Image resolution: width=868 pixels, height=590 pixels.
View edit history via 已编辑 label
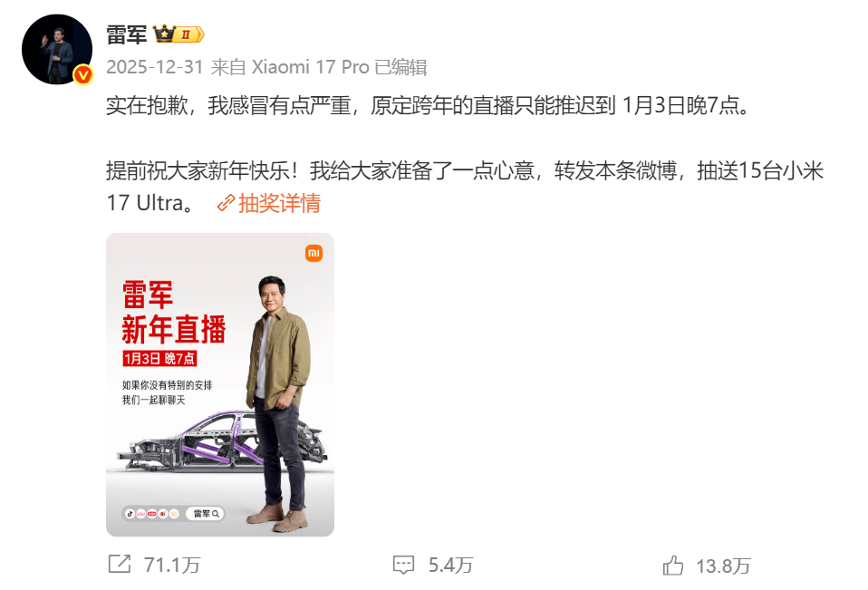[x=400, y=67]
